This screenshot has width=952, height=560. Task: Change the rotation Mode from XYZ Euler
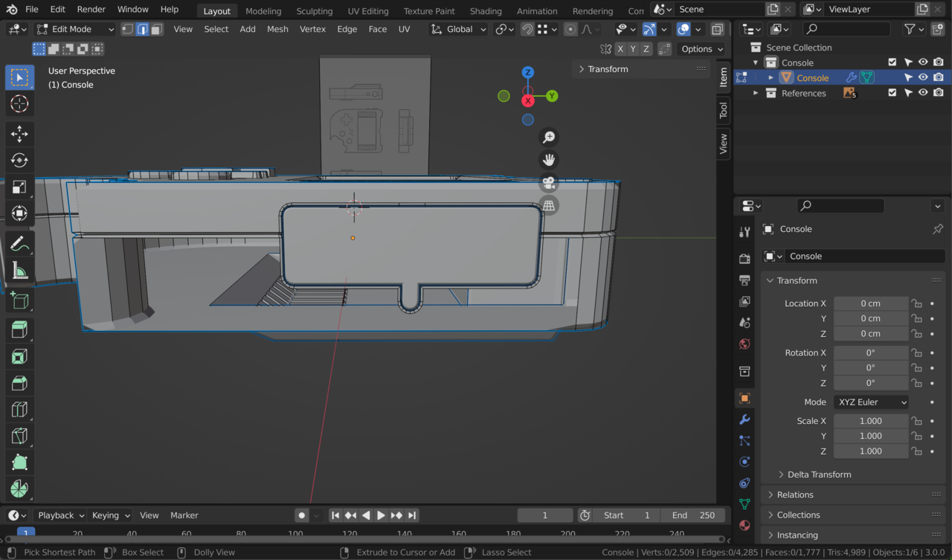point(870,402)
